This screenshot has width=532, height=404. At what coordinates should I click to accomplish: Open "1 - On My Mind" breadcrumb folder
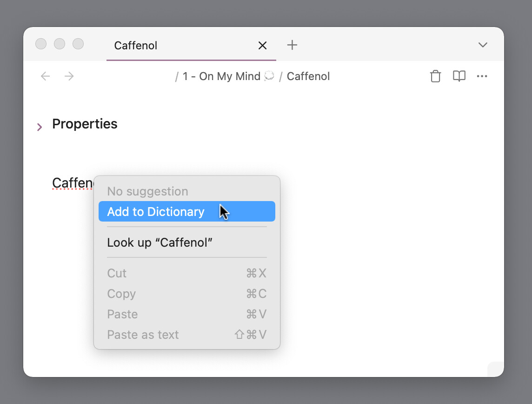coord(221,76)
